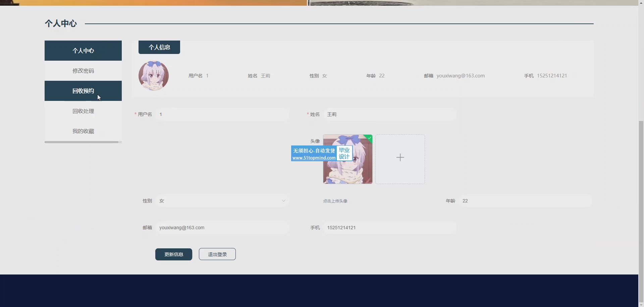This screenshot has width=644, height=307.
Task: Click the sidebar horizontal scrollbar
Action: 82,142
